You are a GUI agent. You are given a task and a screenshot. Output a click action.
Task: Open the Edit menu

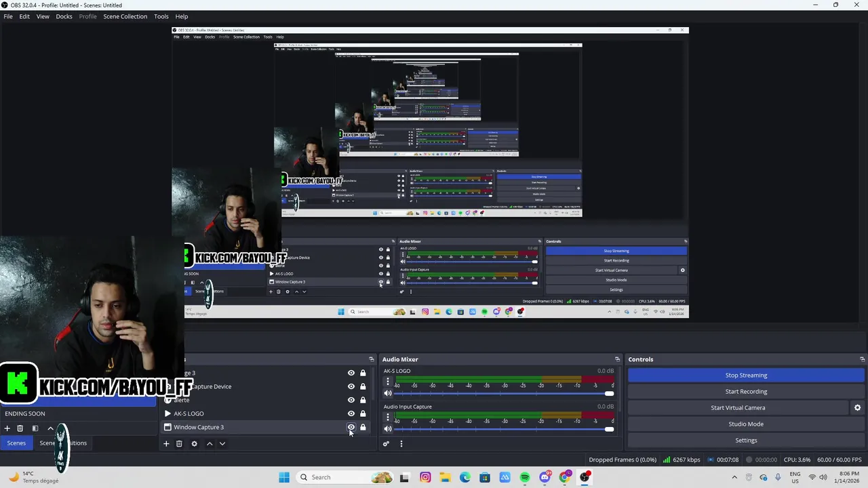click(24, 16)
